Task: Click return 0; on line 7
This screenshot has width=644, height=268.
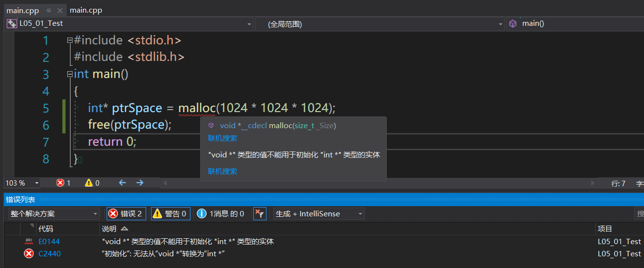Action: (x=113, y=142)
